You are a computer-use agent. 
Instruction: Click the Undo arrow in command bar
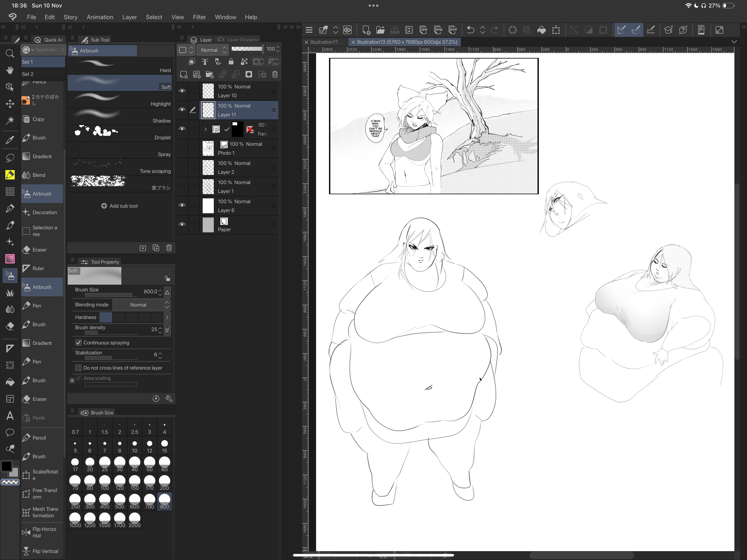pyautogui.click(x=470, y=30)
